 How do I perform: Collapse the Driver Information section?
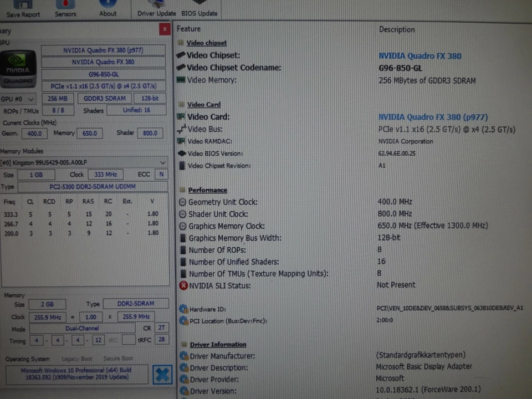point(217,344)
